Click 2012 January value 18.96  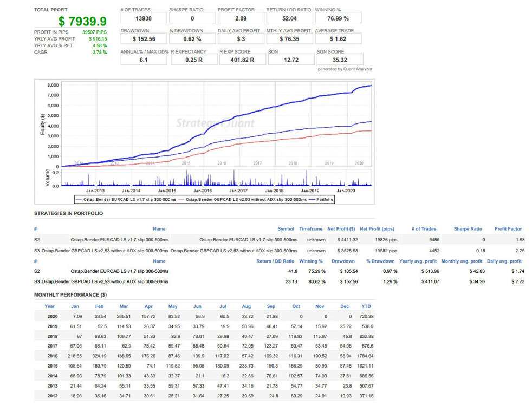(x=76, y=396)
